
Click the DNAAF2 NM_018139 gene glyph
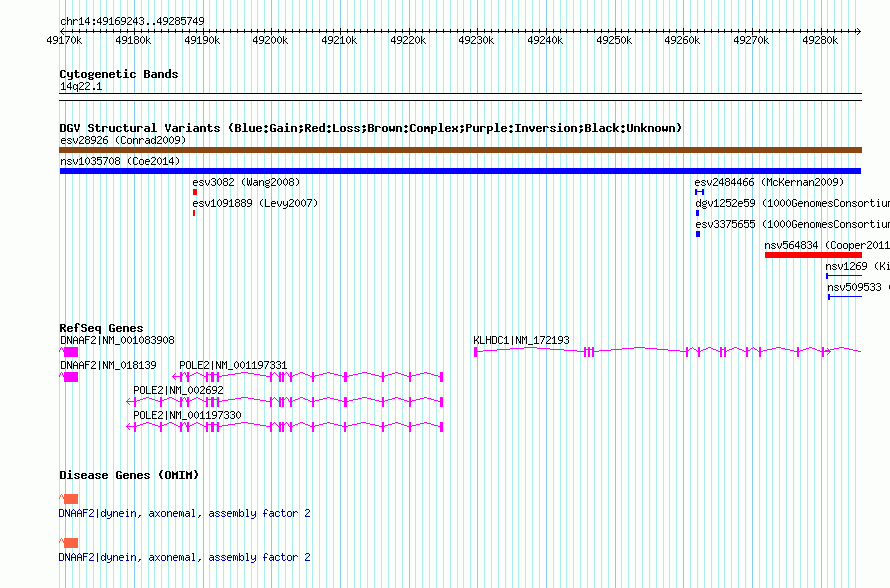click(69, 377)
